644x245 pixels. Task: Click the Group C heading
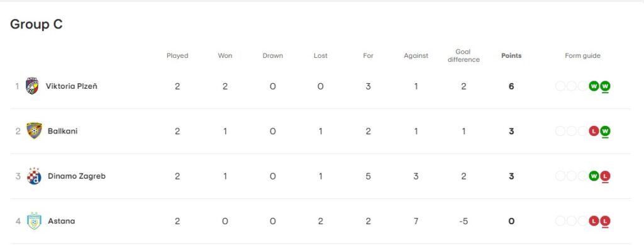36,25
